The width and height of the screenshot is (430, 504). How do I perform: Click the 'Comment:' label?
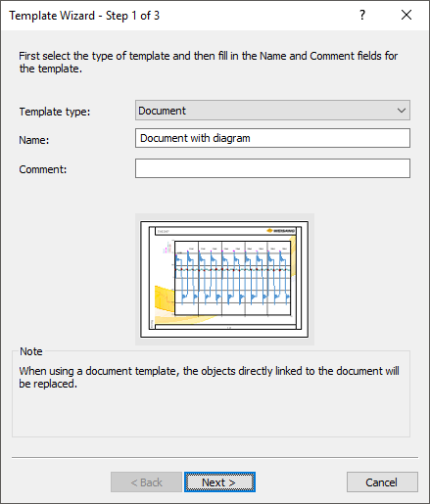(x=43, y=169)
